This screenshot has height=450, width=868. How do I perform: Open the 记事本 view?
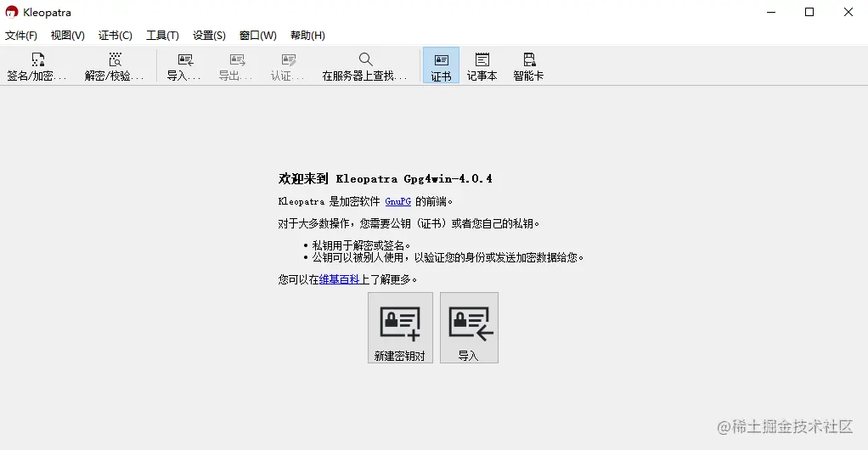tap(482, 66)
